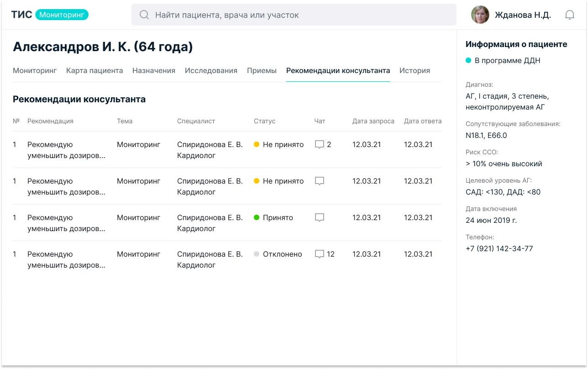
Task: Click the avatar photo of Жданова Н.Д.
Action: [480, 15]
